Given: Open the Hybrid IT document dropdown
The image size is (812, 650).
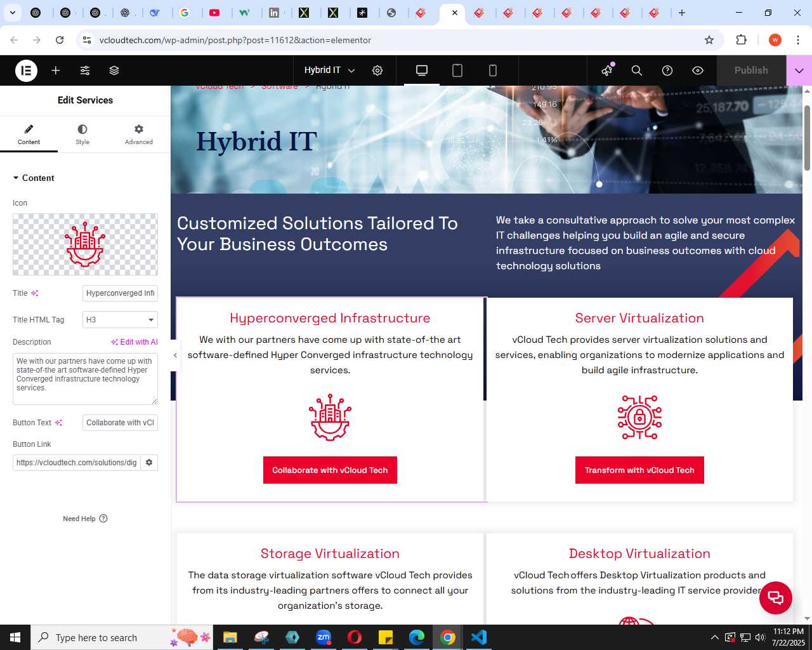Looking at the screenshot, I should tap(329, 70).
